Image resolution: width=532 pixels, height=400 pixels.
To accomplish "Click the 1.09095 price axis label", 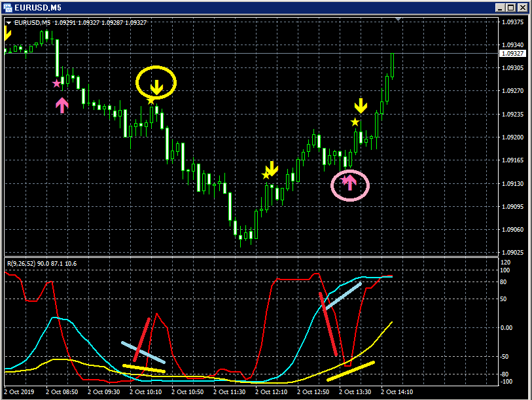I will (512, 206).
